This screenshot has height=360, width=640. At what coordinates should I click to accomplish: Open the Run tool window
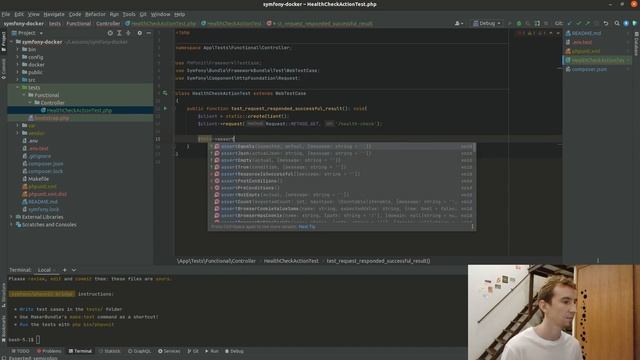(212, 351)
